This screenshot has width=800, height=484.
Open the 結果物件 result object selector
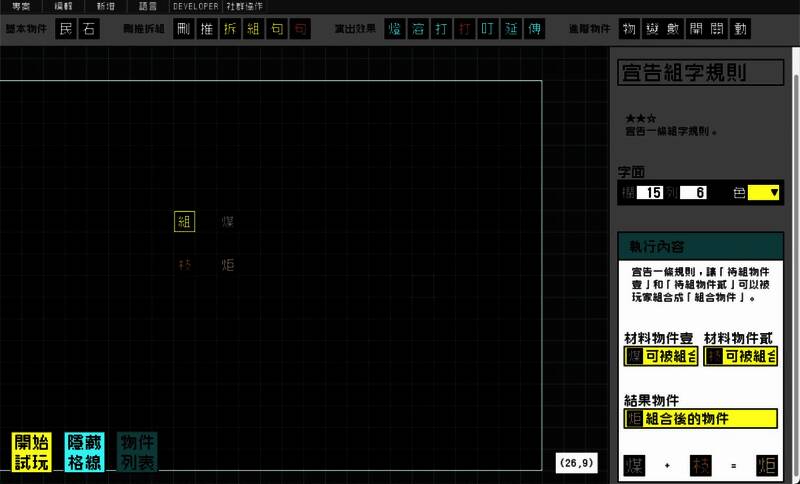coord(700,418)
